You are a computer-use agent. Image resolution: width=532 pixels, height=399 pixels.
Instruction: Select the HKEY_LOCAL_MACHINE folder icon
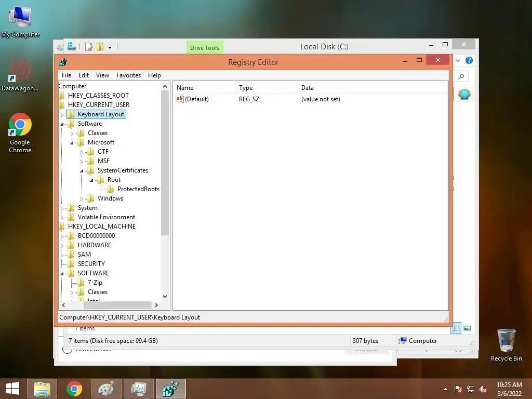(x=62, y=227)
